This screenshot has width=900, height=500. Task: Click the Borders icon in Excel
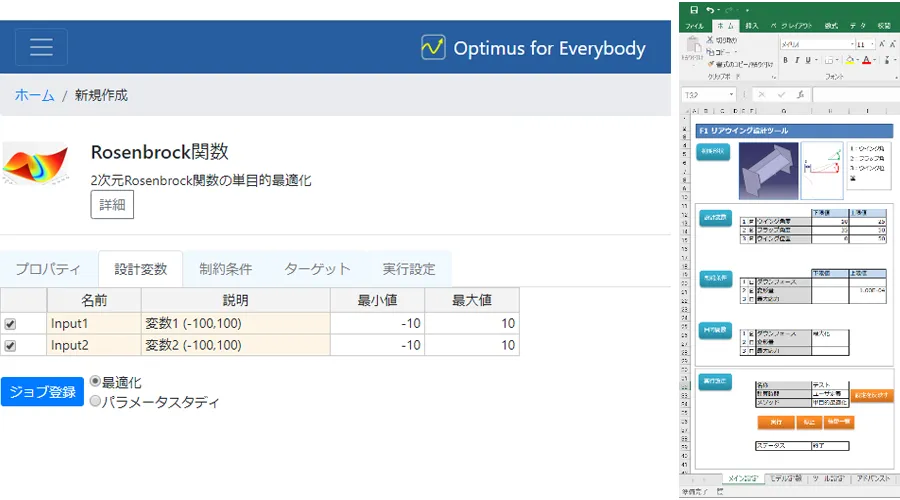click(x=828, y=60)
